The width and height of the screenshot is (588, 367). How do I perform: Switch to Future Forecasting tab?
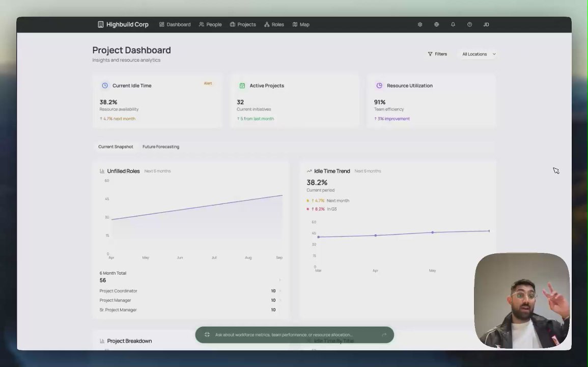[161, 147]
